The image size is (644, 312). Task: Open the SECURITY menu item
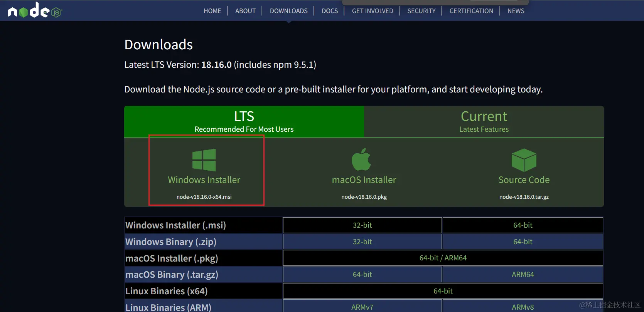pyautogui.click(x=421, y=11)
